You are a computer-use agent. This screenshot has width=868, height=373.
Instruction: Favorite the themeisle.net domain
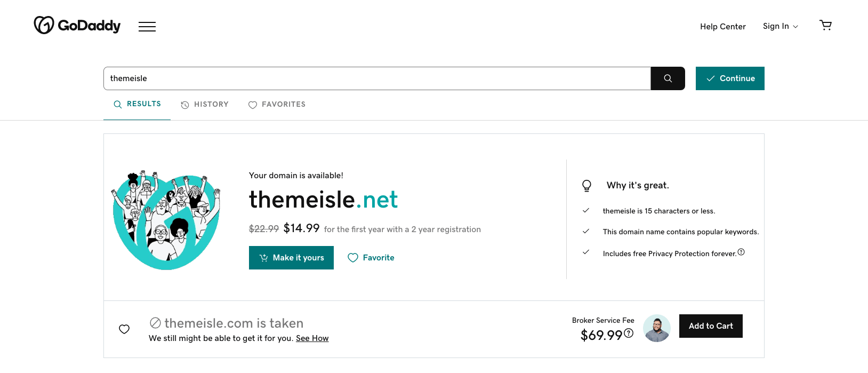(371, 258)
